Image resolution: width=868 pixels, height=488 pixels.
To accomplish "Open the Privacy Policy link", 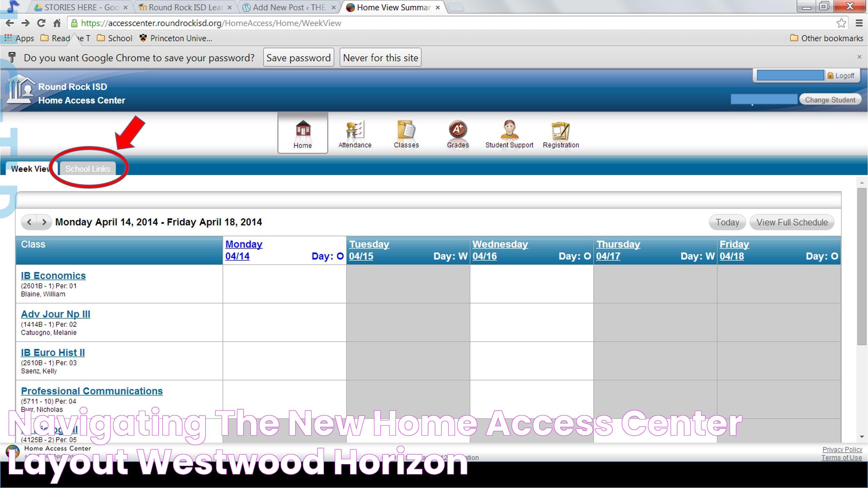I will (x=842, y=450).
